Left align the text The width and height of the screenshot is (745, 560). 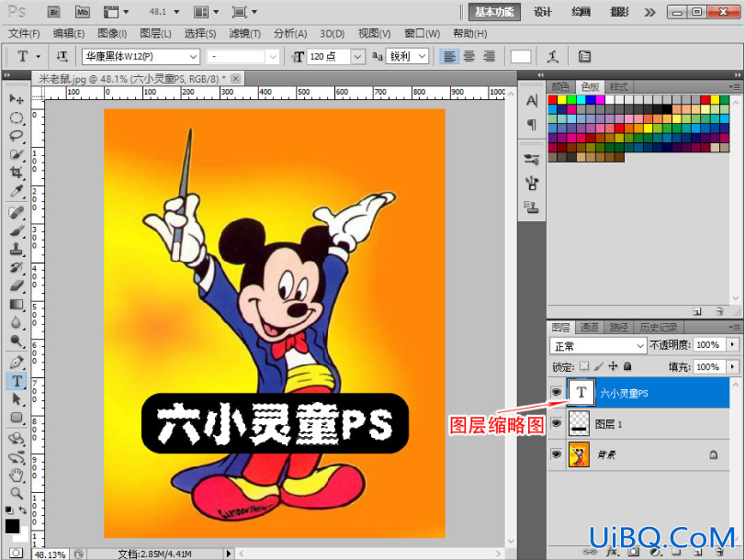pyautogui.click(x=449, y=57)
